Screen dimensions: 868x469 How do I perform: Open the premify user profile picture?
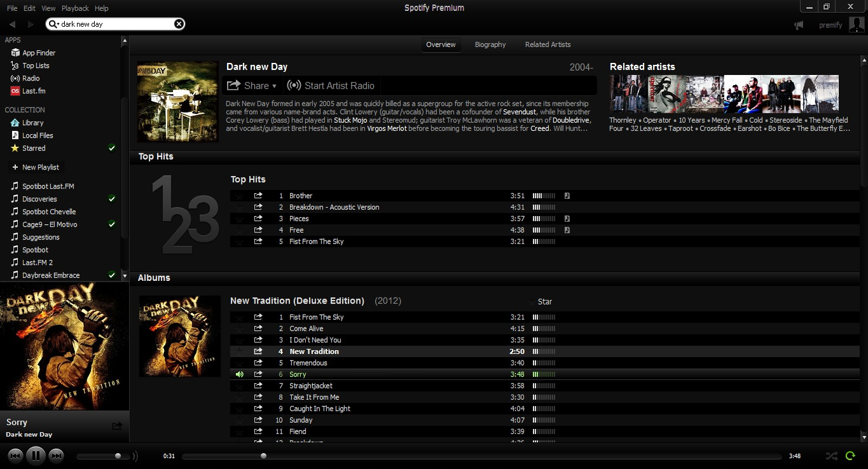(x=857, y=25)
